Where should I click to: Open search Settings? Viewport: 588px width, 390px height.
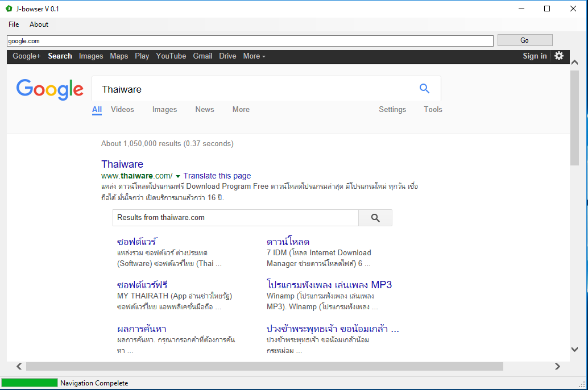392,110
